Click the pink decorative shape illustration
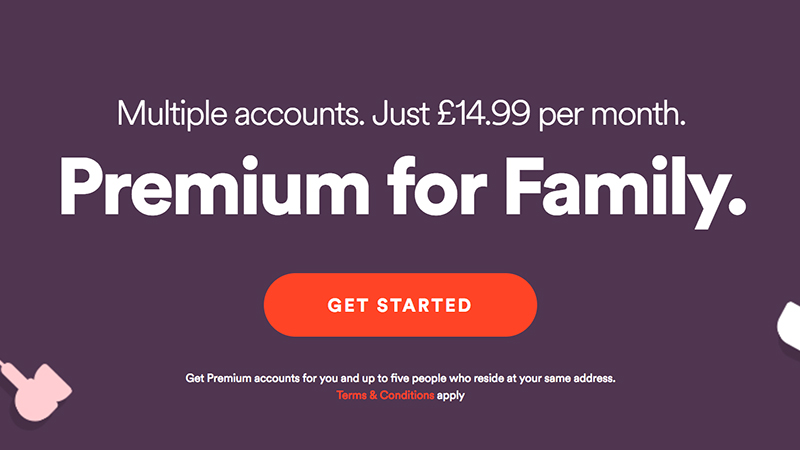Viewport: 800px width, 450px height. 35,391
